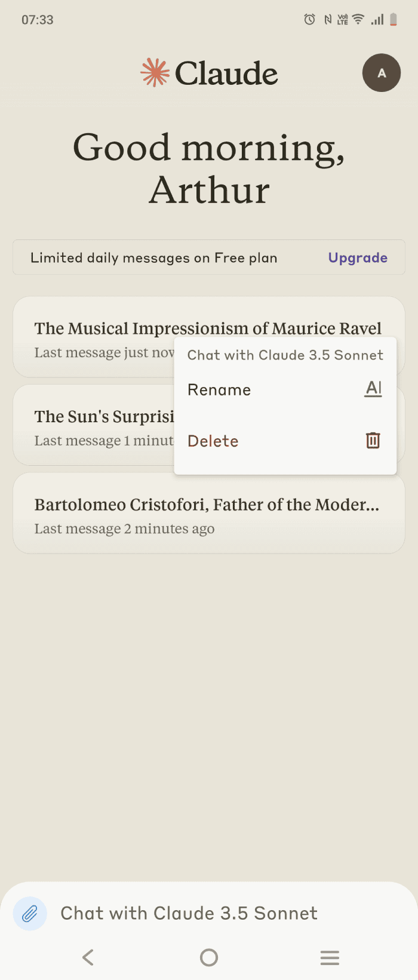Open the Bartolomeo Cristofori chat
418x980 pixels.
208,514
